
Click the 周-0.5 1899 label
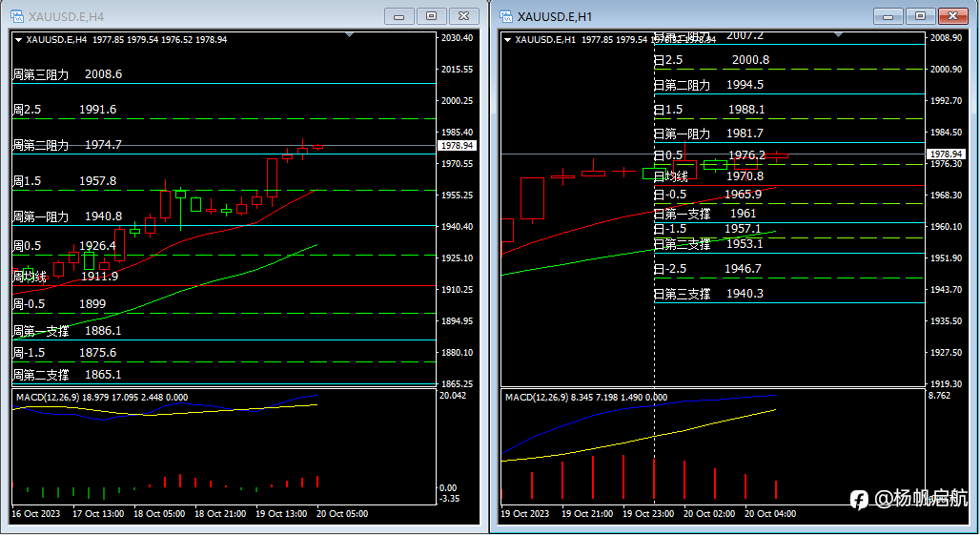[x=59, y=304]
